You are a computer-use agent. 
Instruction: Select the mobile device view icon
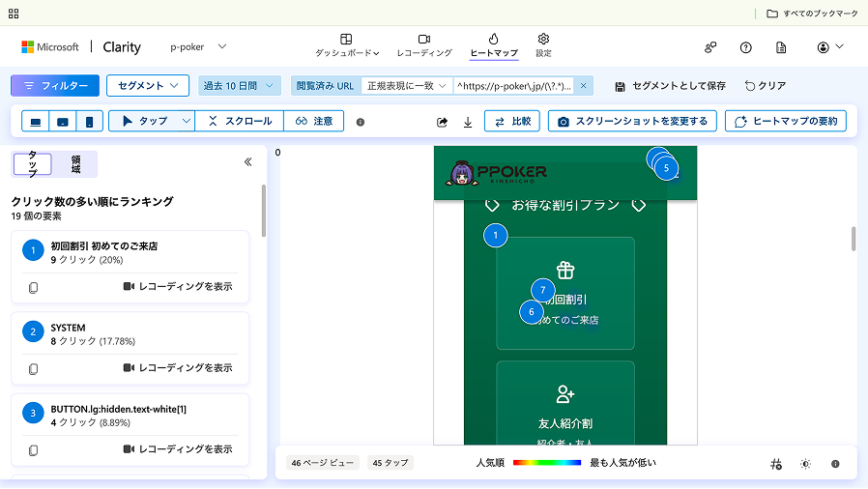coord(89,121)
